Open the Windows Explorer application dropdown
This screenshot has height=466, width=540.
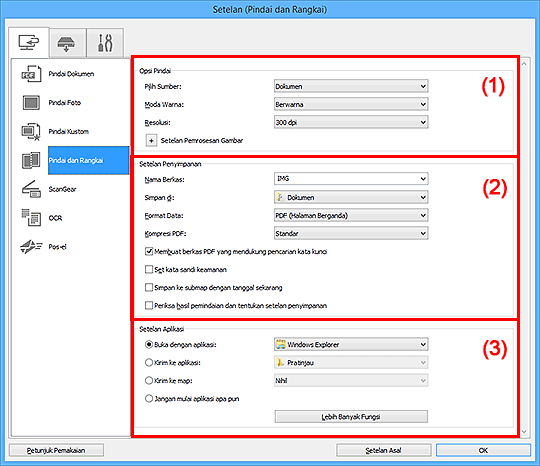(x=351, y=344)
